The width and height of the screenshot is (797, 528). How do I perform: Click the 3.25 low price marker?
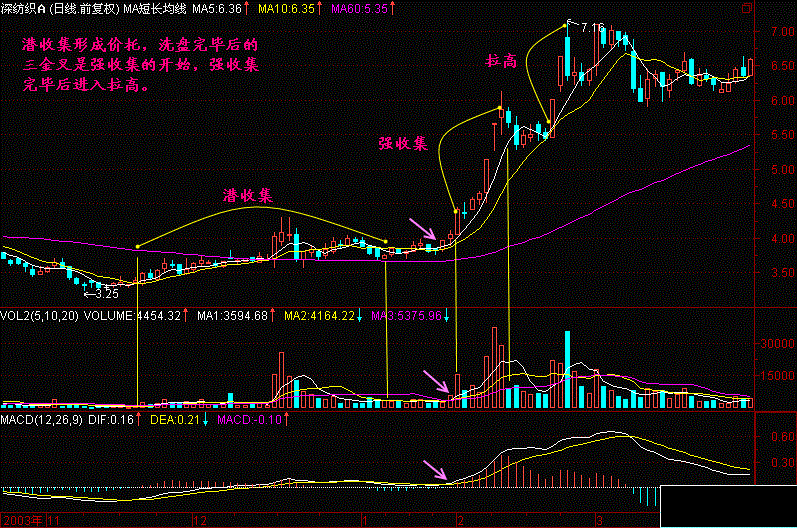(103, 294)
